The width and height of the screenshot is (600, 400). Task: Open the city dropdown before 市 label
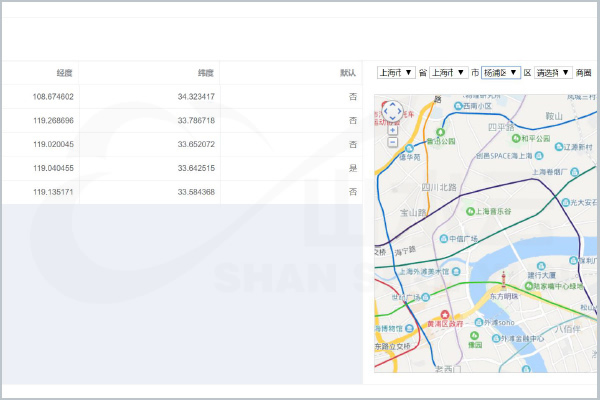449,73
